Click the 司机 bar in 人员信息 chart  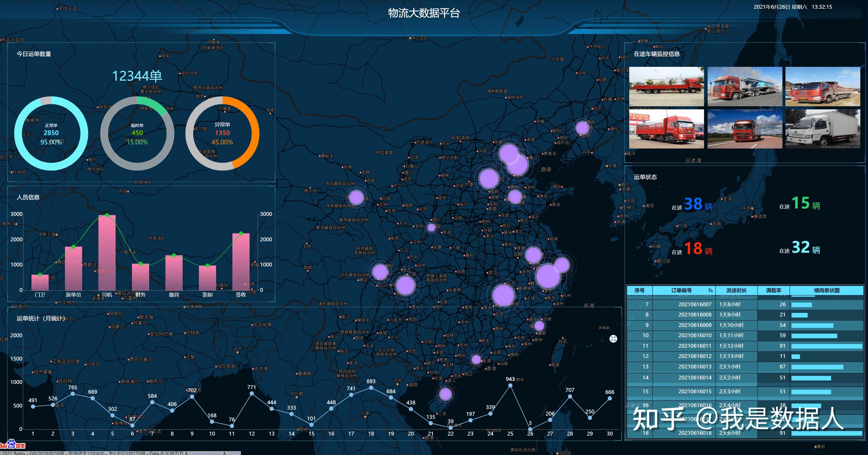(107, 252)
